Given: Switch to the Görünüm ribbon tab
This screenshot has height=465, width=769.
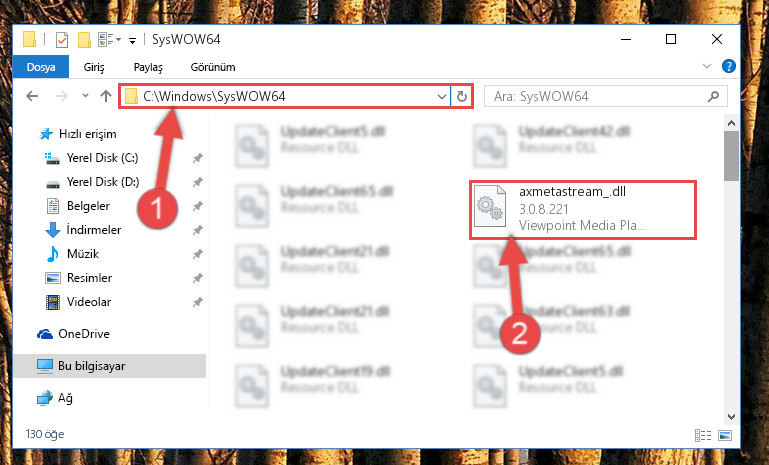Looking at the screenshot, I should (x=213, y=67).
